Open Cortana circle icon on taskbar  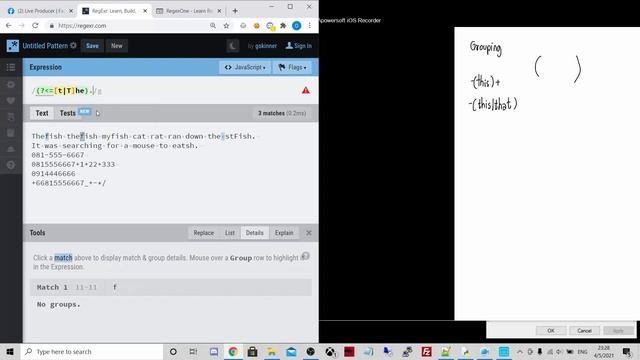click(173, 351)
